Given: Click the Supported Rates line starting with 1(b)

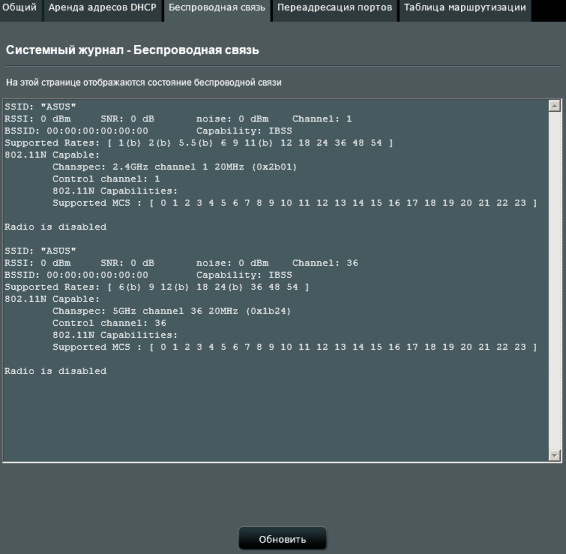Looking at the screenshot, I should pyautogui.click(x=199, y=143).
